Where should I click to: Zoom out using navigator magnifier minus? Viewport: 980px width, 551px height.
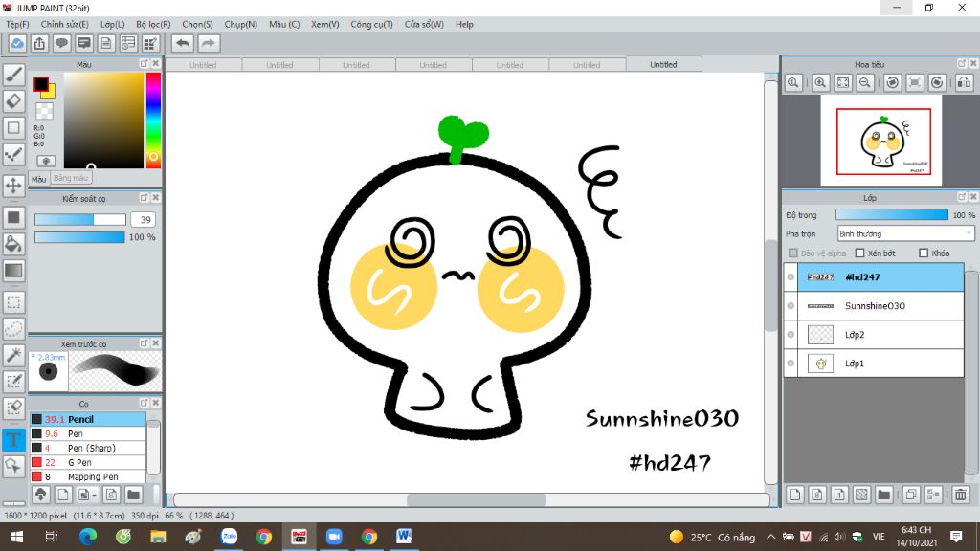[865, 82]
